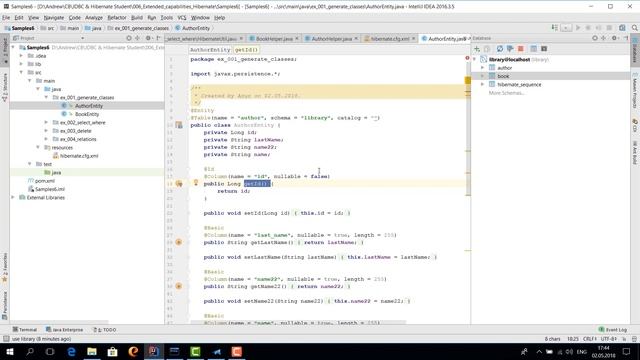Expand the ex_003_delete package
640x360 pixels.
click(x=46, y=131)
